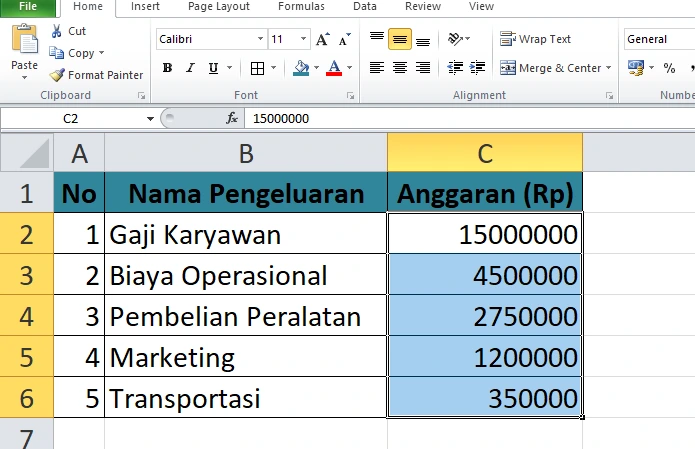Decrease font size with Shrink Font icon
The width and height of the screenshot is (695, 449).
click(344, 39)
